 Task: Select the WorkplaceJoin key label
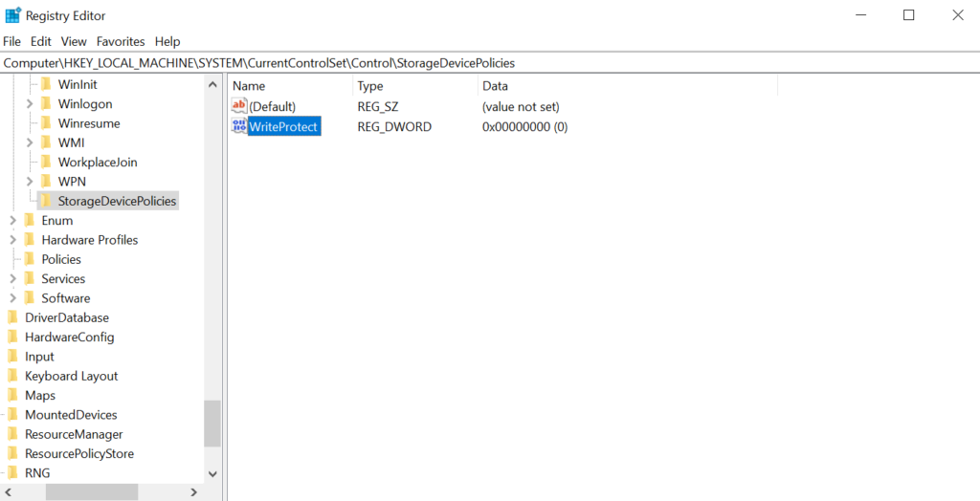pos(98,162)
